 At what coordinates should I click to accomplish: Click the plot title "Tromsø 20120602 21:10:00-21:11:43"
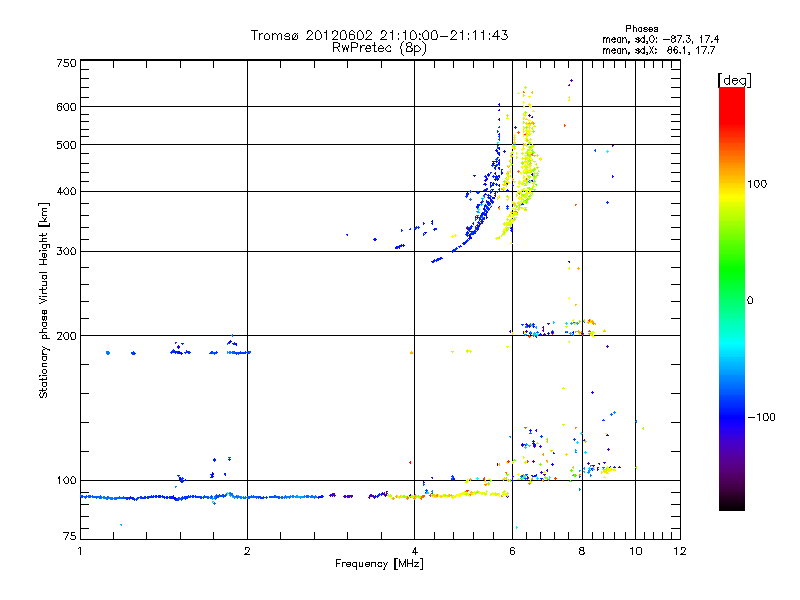tap(379, 35)
